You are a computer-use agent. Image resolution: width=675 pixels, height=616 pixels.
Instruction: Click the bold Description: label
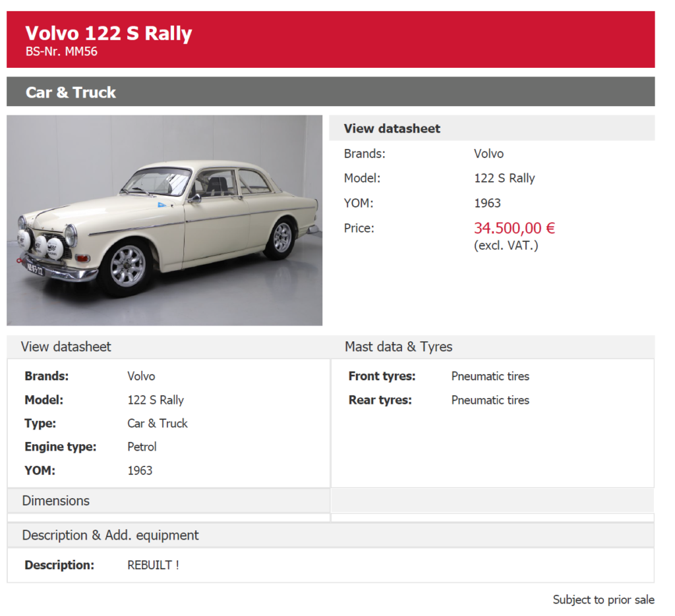(59, 565)
